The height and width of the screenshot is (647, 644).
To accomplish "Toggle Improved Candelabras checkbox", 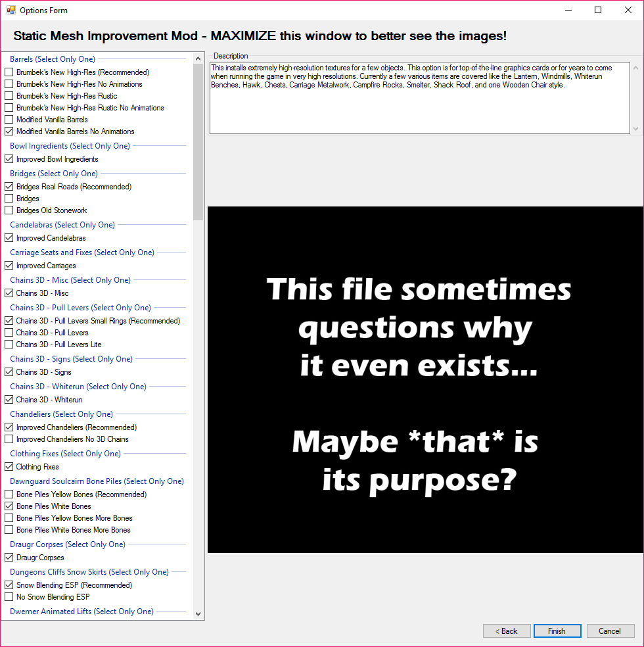I will click(9, 238).
